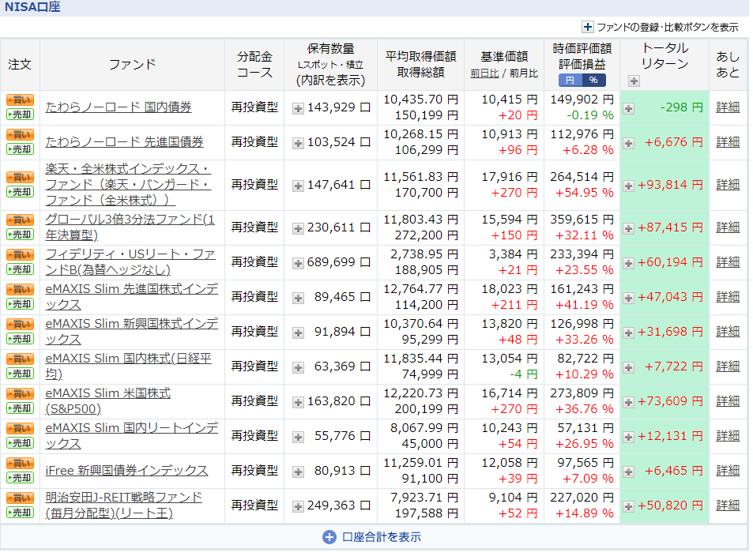
Task: Select NISA口座 heading
Action: tap(32, 7)
